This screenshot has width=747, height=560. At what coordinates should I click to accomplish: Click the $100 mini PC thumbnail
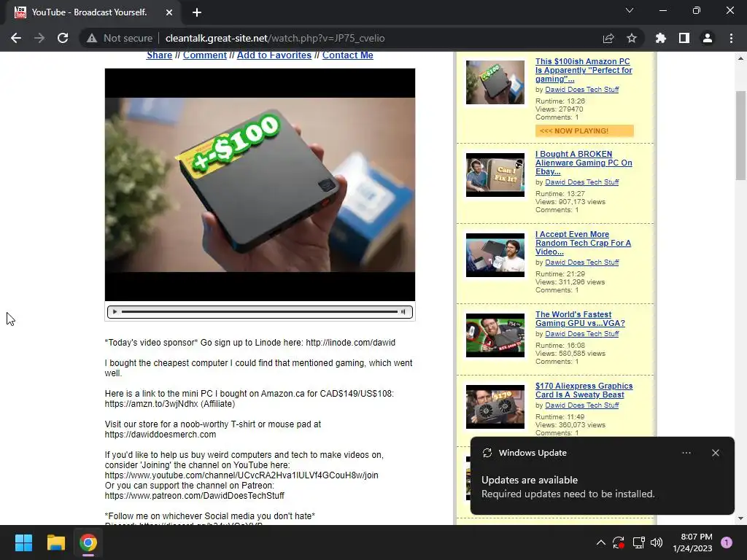[495, 82]
